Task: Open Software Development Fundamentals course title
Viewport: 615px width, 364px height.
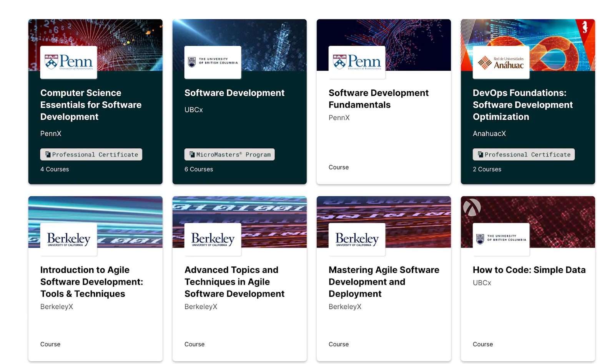Action: (x=379, y=99)
